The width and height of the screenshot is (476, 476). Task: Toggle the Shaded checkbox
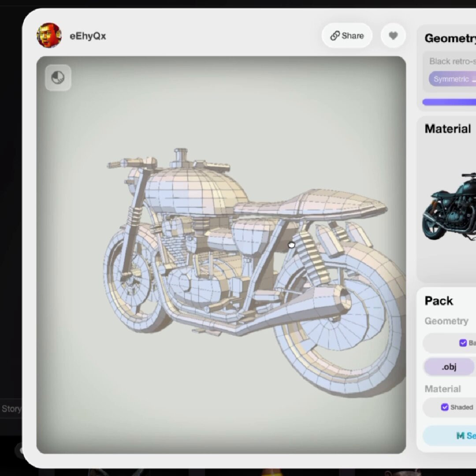[x=444, y=407]
